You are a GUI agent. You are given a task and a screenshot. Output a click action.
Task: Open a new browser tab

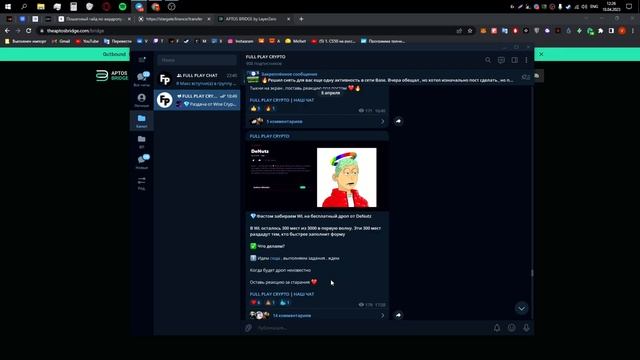click(x=301, y=19)
